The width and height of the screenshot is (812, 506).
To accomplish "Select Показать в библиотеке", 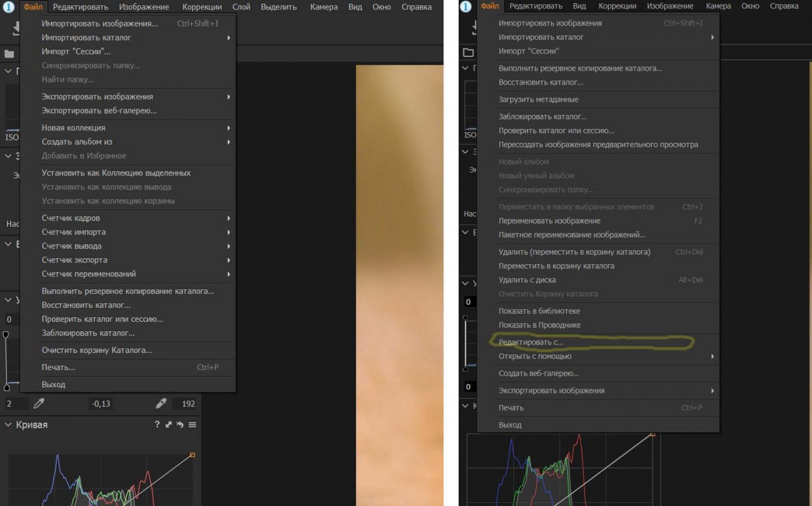I will pos(599,310).
